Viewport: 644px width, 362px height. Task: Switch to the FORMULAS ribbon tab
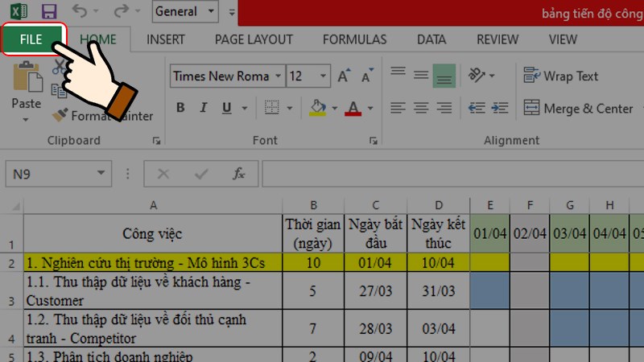tap(355, 39)
